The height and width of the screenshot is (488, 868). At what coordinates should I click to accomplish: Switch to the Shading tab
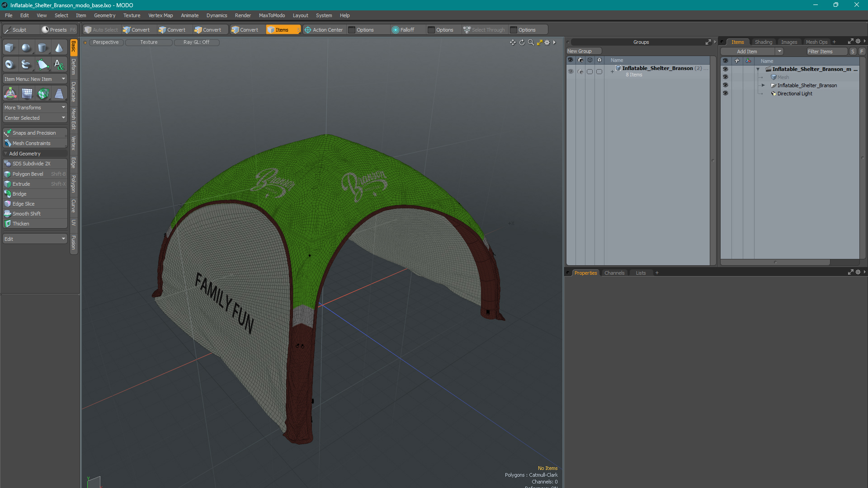tap(763, 42)
